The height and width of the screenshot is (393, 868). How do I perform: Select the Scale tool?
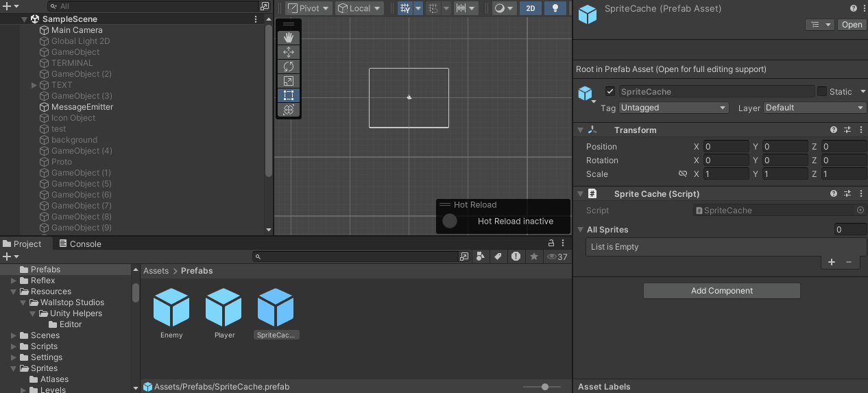(289, 81)
